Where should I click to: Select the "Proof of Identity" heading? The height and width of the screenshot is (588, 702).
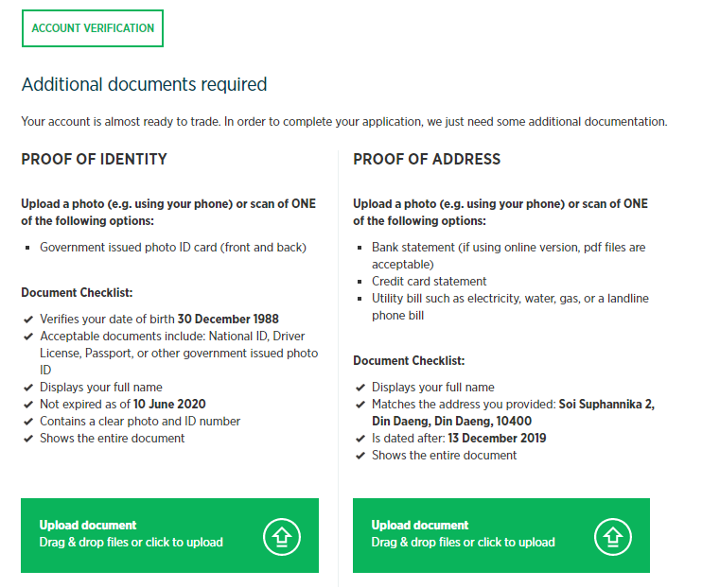click(x=95, y=160)
